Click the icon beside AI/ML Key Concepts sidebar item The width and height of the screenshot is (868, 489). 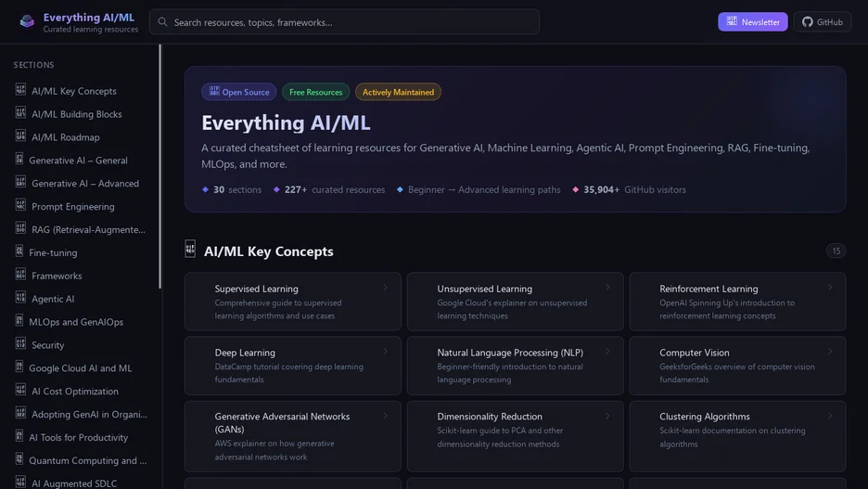(x=20, y=89)
